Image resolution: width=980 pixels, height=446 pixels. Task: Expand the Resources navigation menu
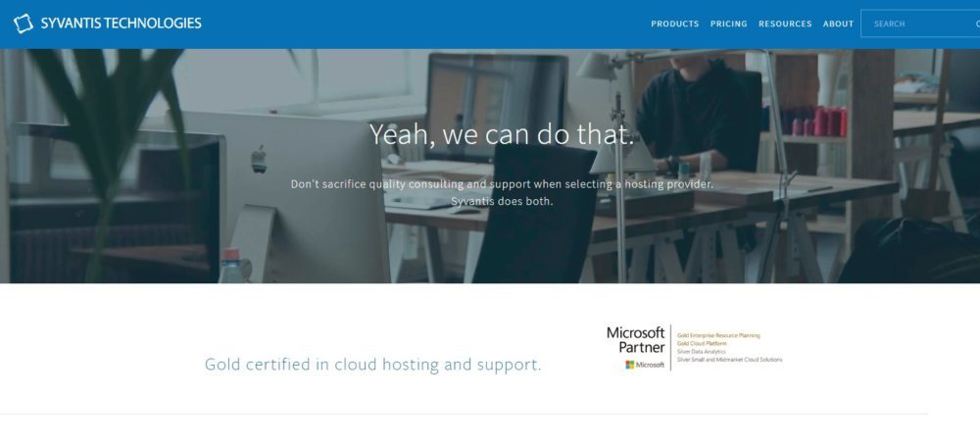pyautogui.click(x=785, y=24)
